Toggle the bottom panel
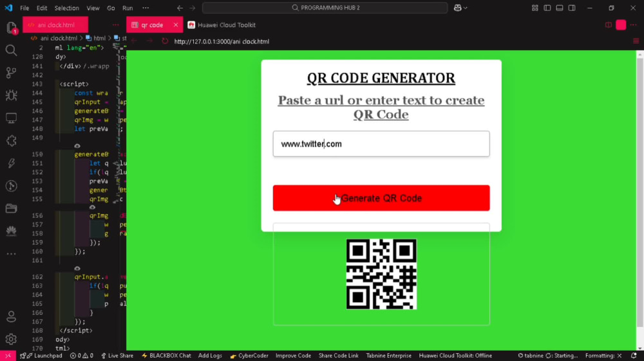 (x=560, y=8)
